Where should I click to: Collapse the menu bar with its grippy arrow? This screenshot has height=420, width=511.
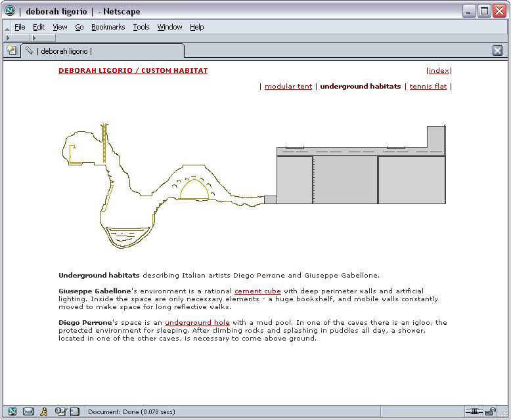7,30
